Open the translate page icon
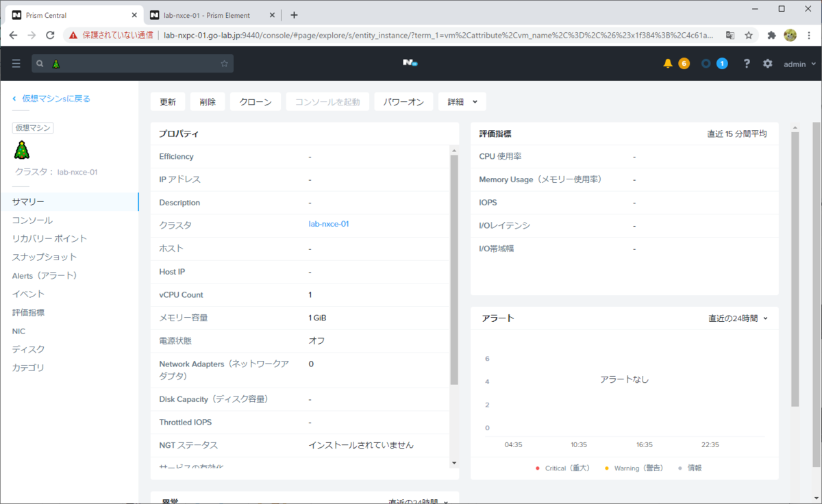Image resolution: width=822 pixels, height=504 pixels. 730,35
